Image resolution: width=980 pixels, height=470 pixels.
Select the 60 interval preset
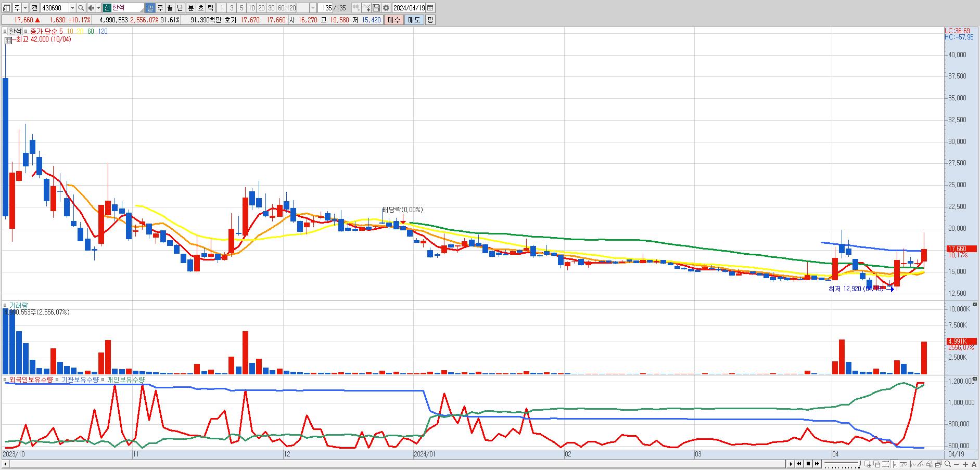pyautogui.click(x=281, y=8)
